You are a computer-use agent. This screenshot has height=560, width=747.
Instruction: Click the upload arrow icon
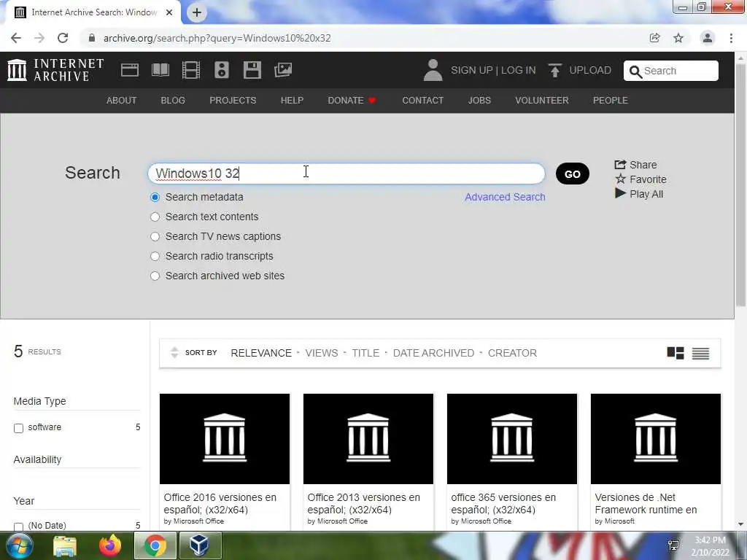pyautogui.click(x=554, y=71)
